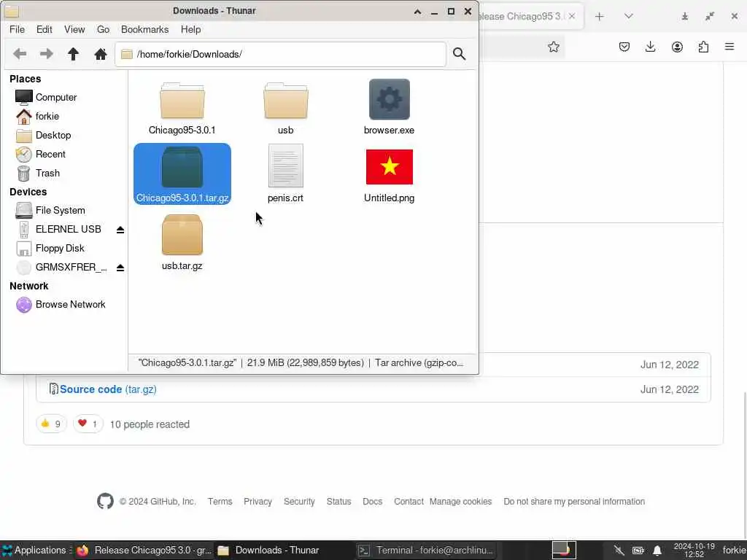Open Trash in the sidebar
The height and width of the screenshot is (560, 747).
coord(47,174)
